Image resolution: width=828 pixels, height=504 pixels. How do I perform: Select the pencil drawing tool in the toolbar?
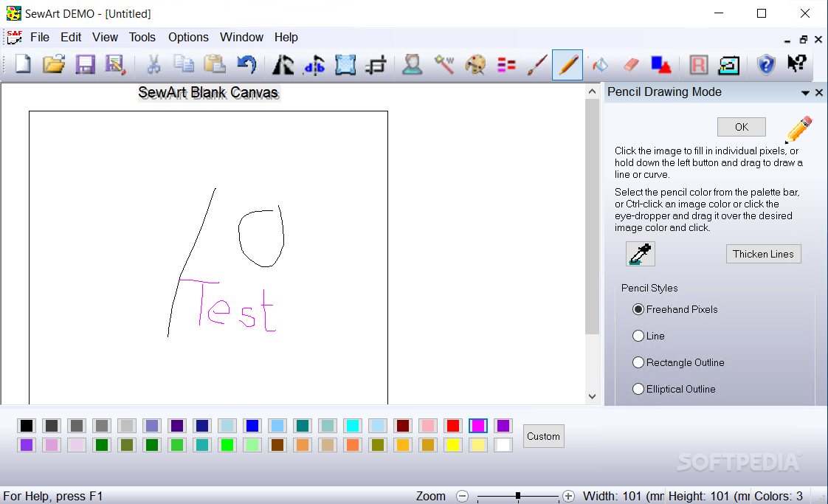click(567, 64)
